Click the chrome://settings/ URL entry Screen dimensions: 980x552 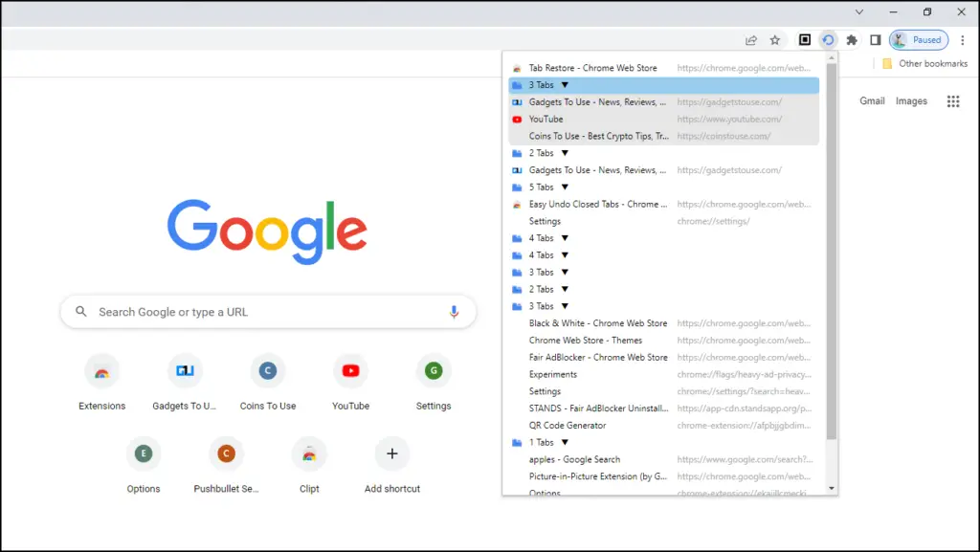point(713,221)
